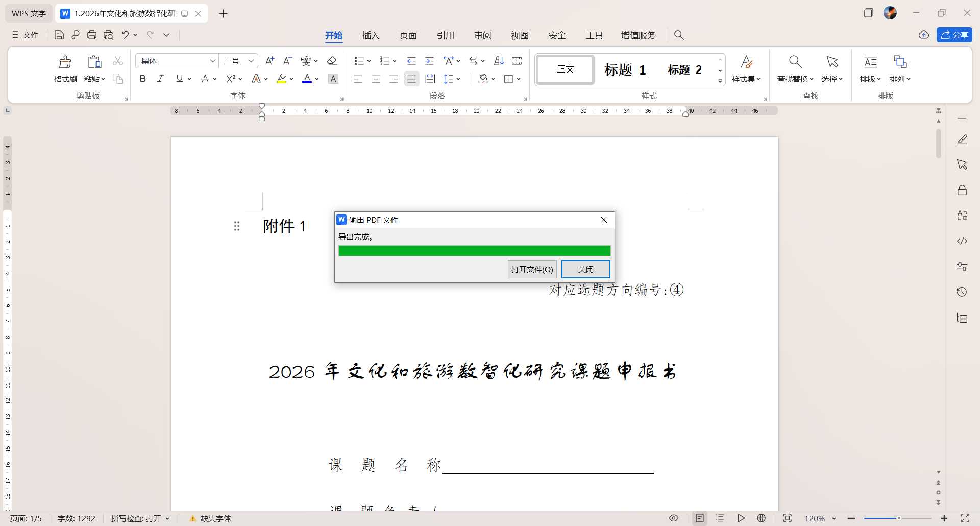980x526 pixels.
Task: Click the Paste clipboard icon
Action: point(94,62)
